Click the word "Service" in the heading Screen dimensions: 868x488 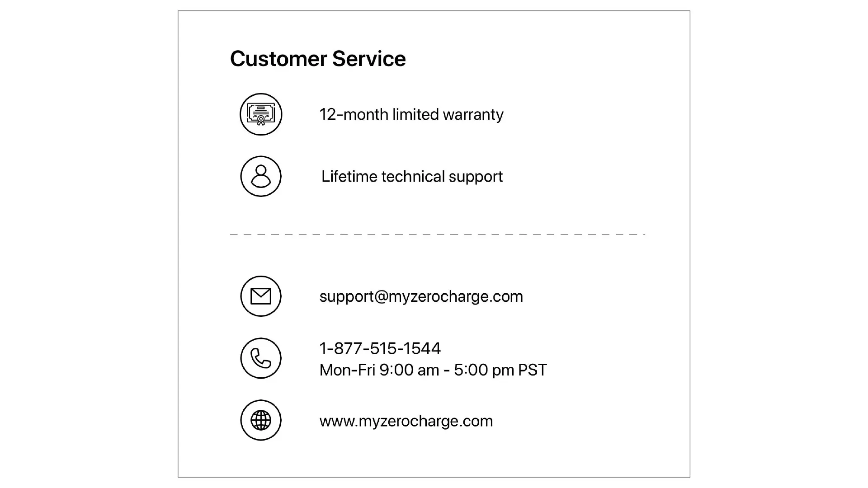click(369, 59)
